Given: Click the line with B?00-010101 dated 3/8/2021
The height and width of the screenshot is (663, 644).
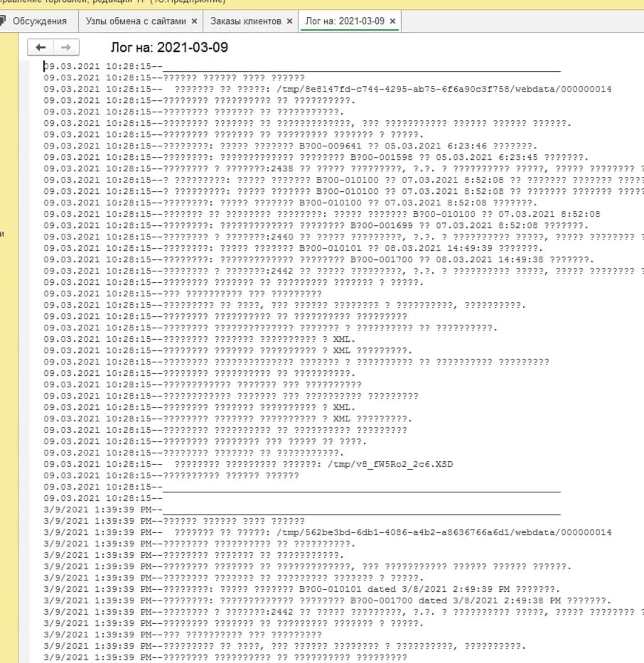Looking at the screenshot, I should point(301,589).
